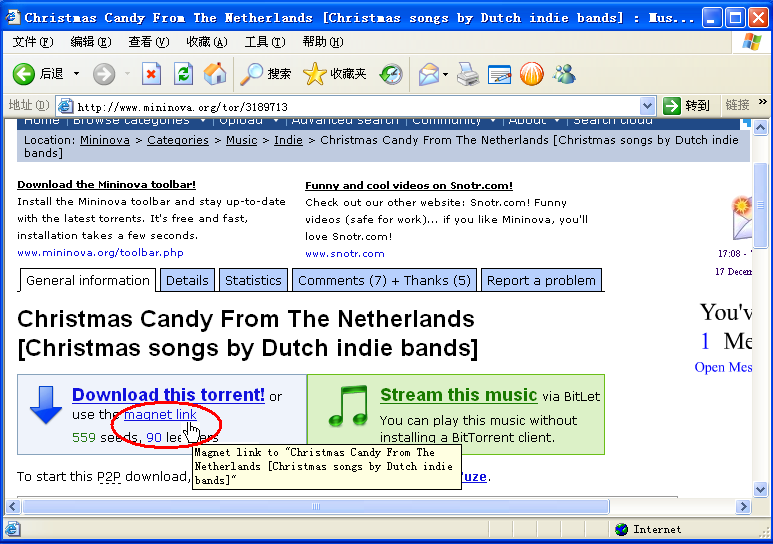Click the Edit page toolbar icon

click(x=499, y=74)
